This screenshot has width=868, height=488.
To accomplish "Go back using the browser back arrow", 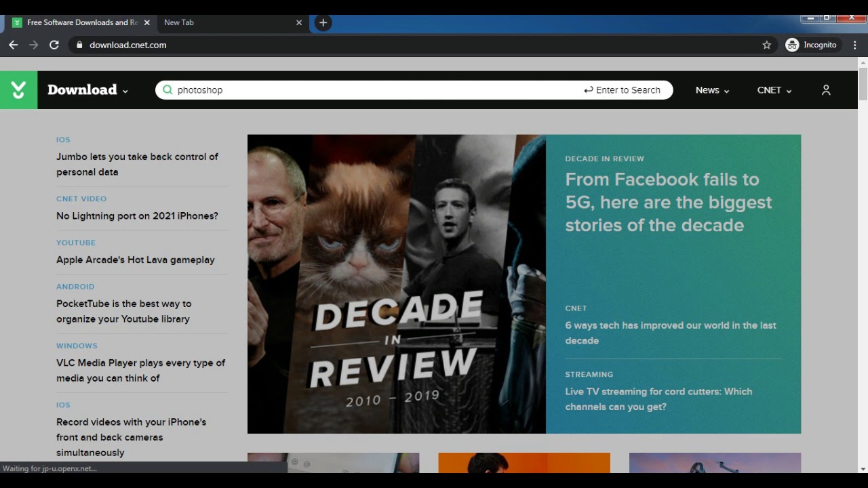I will (13, 45).
